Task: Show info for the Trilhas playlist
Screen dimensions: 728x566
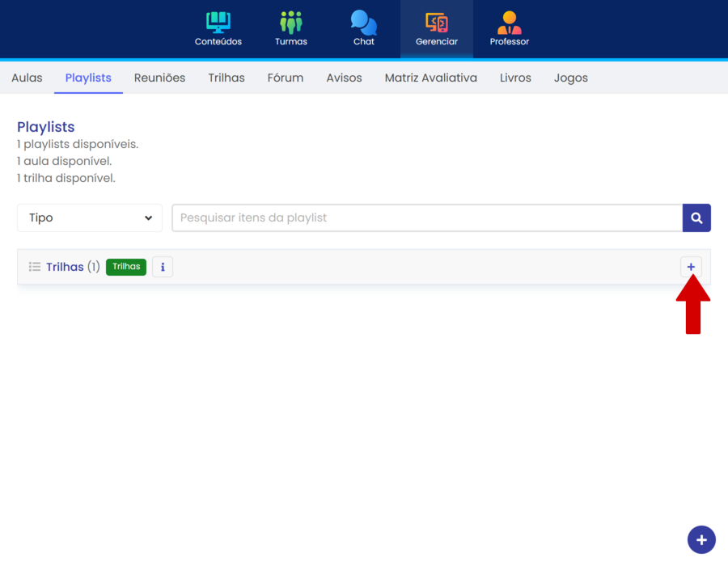Action: pos(163,267)
